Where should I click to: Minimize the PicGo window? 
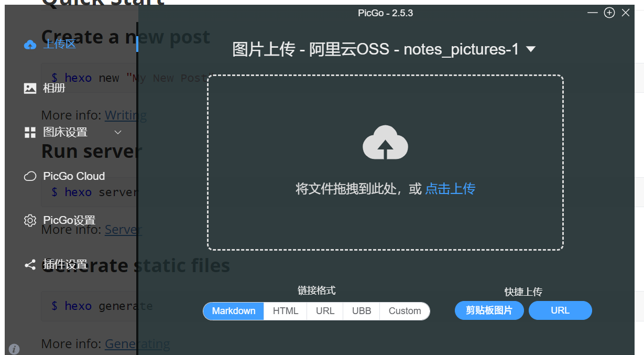click(x=593, y=13)
